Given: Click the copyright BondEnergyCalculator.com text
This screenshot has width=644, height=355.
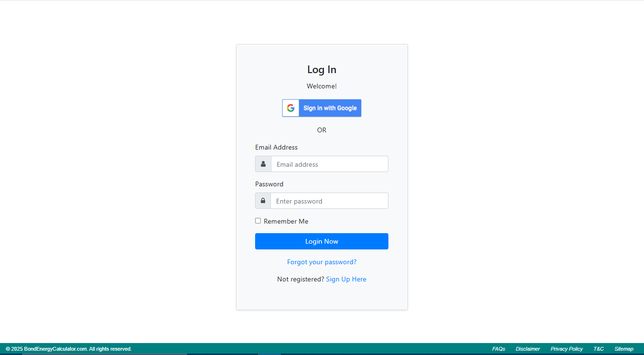Looking at the screenshot, I should [x=69, y=349].
